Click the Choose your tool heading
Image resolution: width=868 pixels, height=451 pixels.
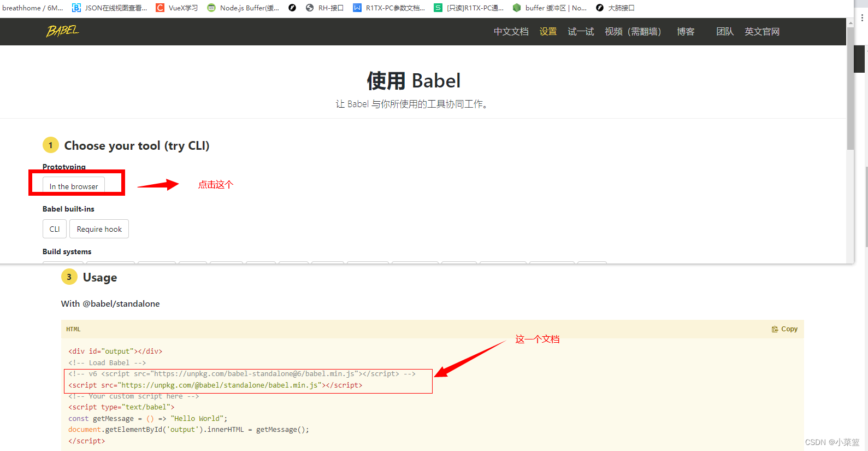click(x=137, y=145)
